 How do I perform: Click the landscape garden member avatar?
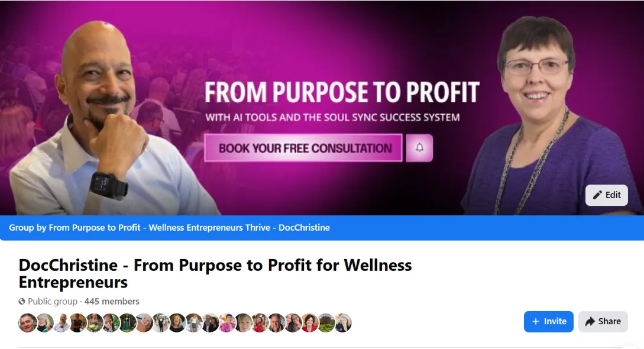326,323
